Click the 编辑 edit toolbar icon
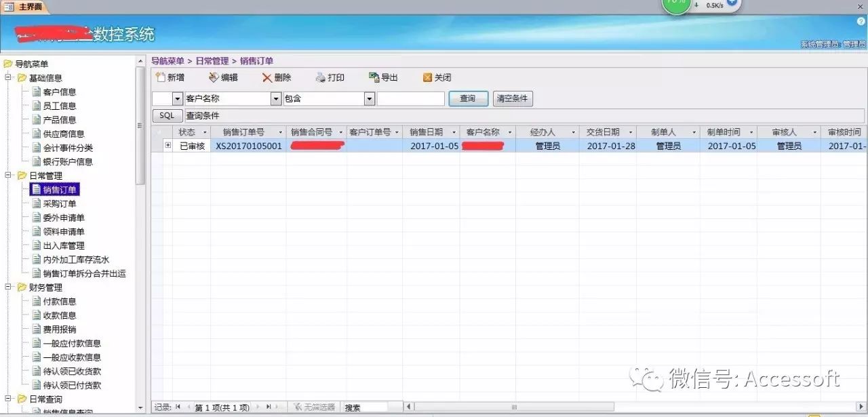 coord(214,77)
